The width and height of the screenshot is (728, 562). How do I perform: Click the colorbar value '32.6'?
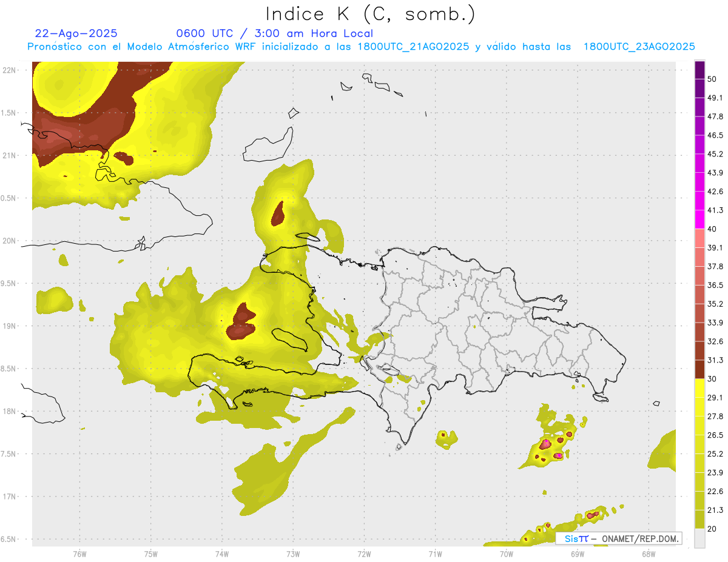click(x=715, y=341)
